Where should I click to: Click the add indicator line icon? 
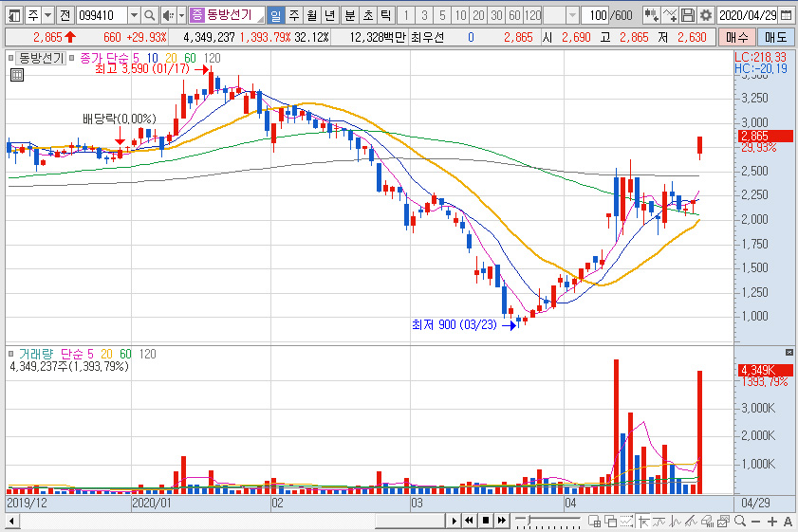click(x=670, y=15)
